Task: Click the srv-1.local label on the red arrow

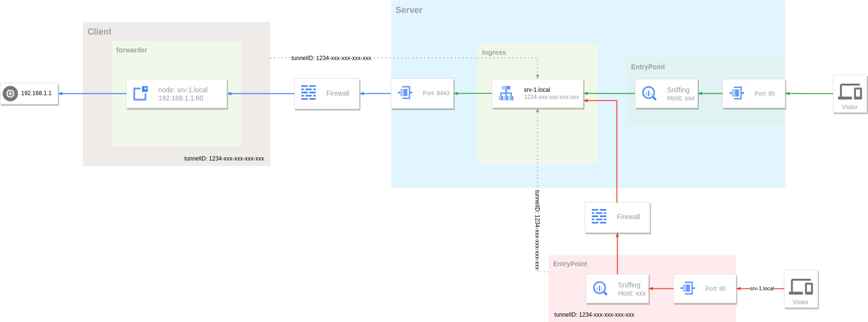Action: click(x=762, y=288)
